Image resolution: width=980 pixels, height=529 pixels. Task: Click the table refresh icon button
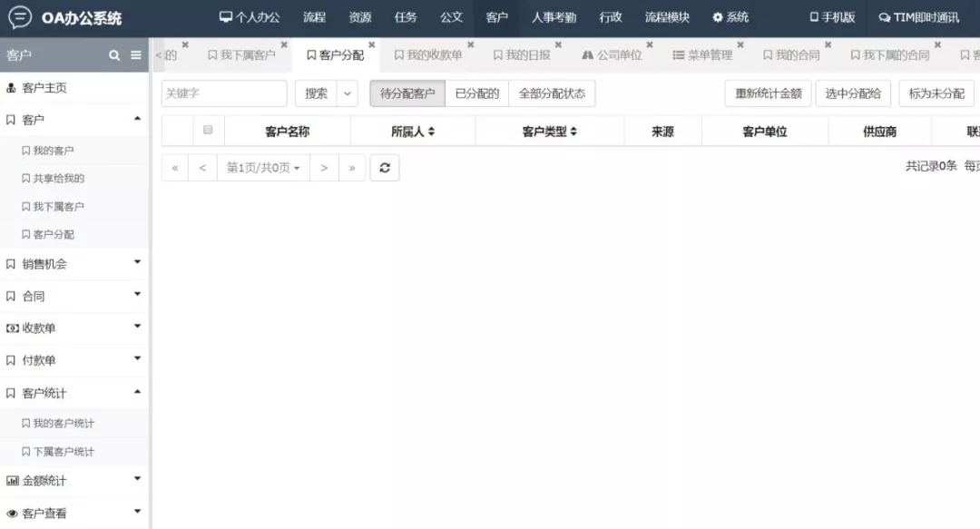(x=384, y=168)
